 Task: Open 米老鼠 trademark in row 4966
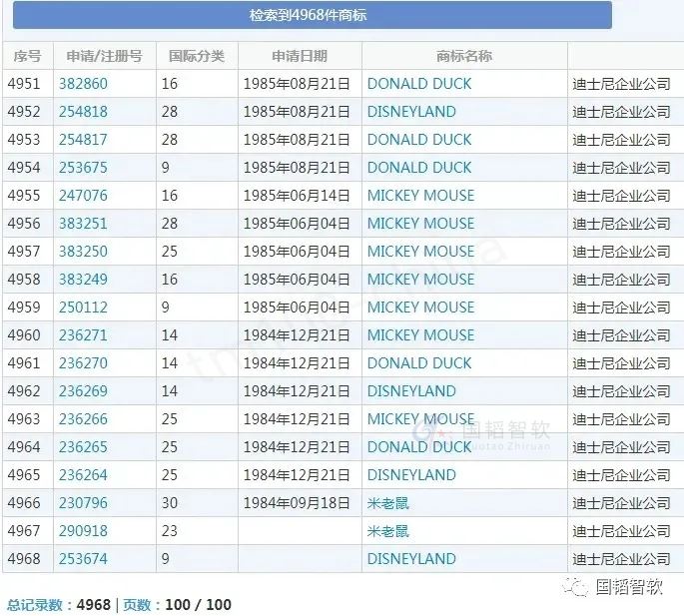[x=387, y=502]
